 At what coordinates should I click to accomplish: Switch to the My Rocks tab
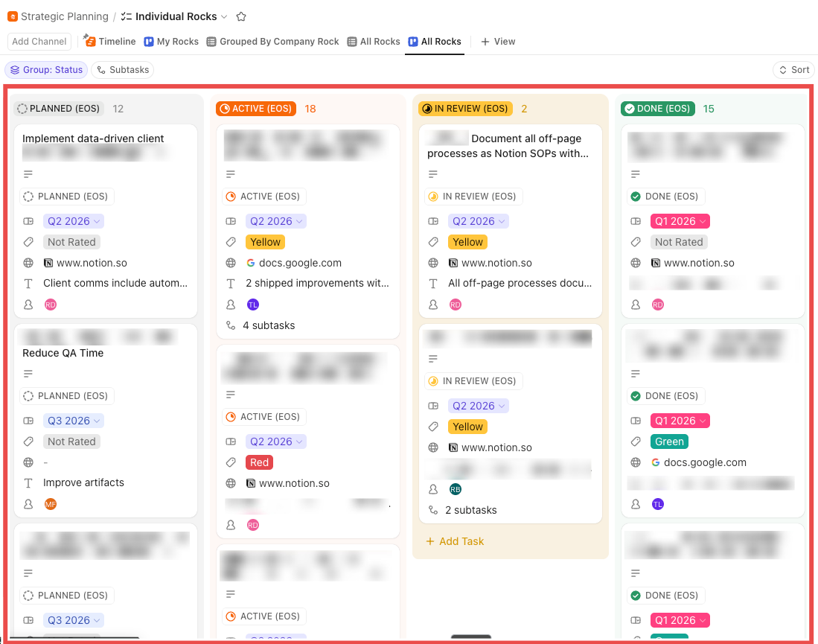tap(171, 41)
